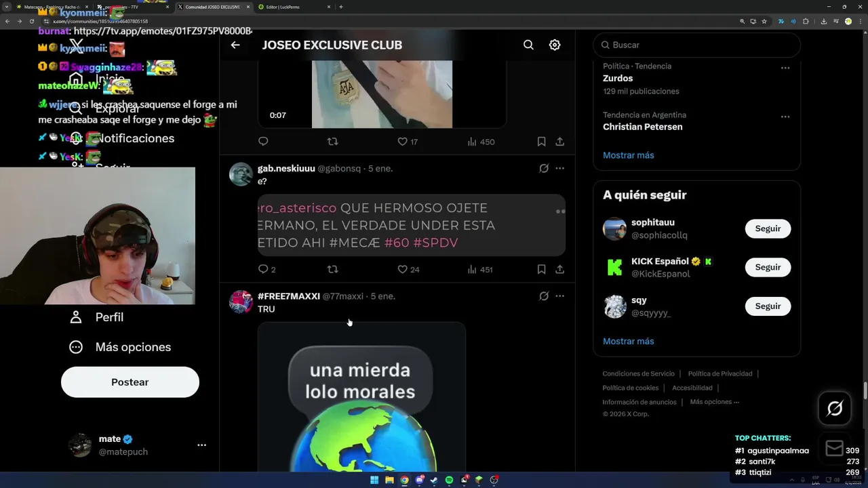868x488 pixels.
Task: Open more options on #FREE7MAXXI's post
Action: coord(559,296)
